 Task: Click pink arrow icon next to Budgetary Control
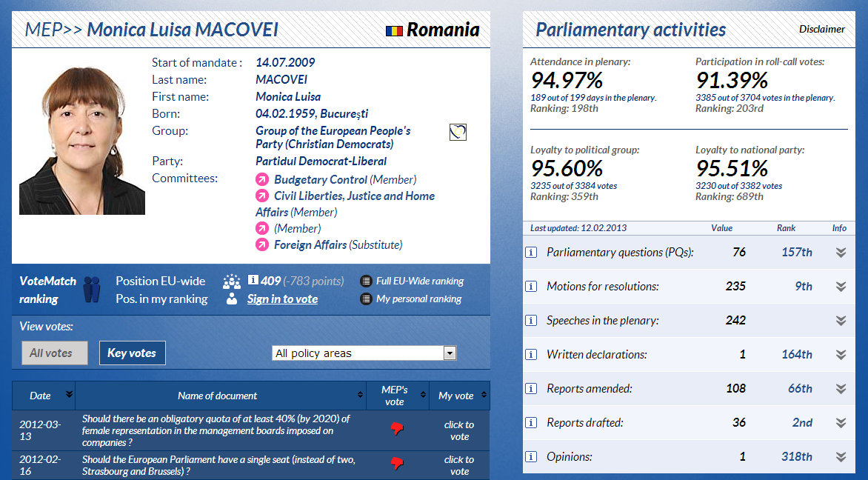(x=262, y=180)
